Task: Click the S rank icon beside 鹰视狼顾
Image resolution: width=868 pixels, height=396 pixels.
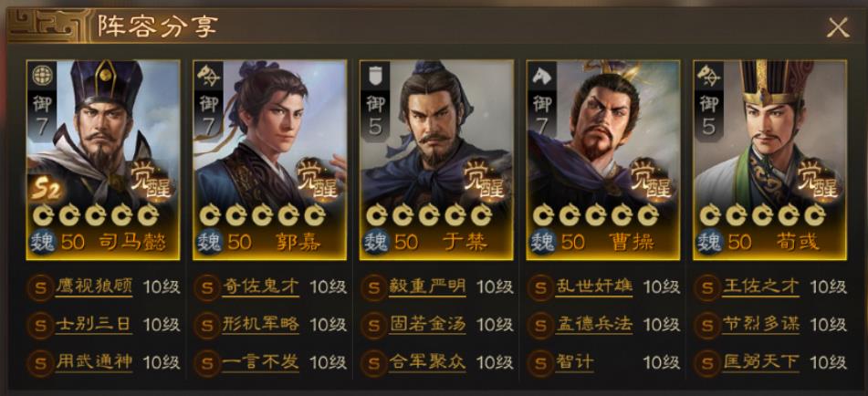Action: pos(40,287)
